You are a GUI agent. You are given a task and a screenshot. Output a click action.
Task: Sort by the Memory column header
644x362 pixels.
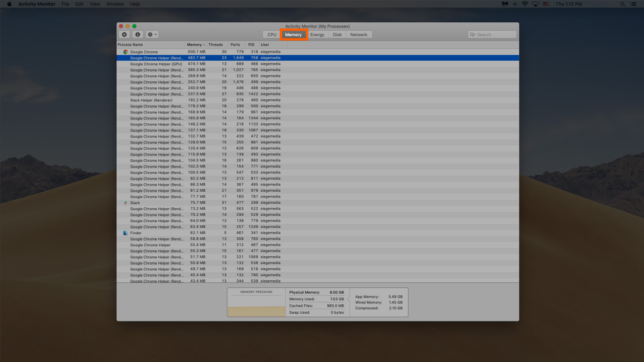(195, 45)
